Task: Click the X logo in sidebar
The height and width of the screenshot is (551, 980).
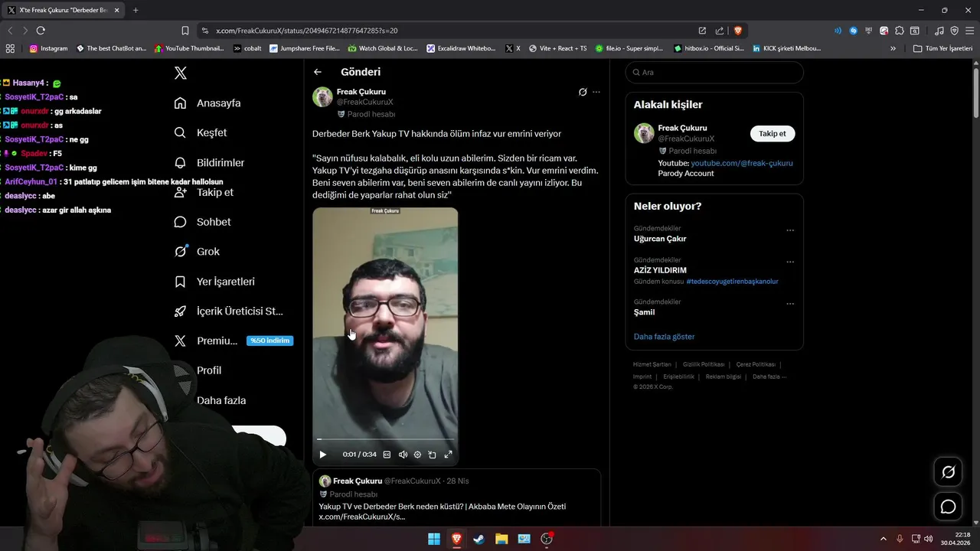Action: [x=180, y=73]
